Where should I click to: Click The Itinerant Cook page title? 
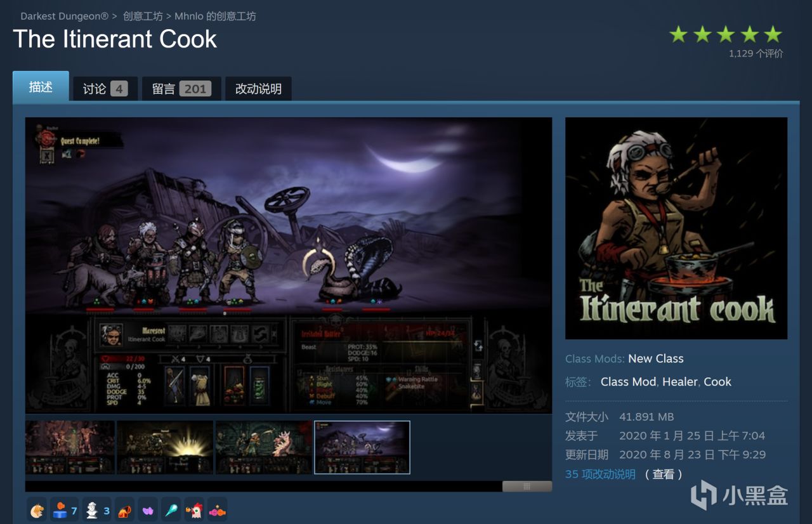[115, 39]
